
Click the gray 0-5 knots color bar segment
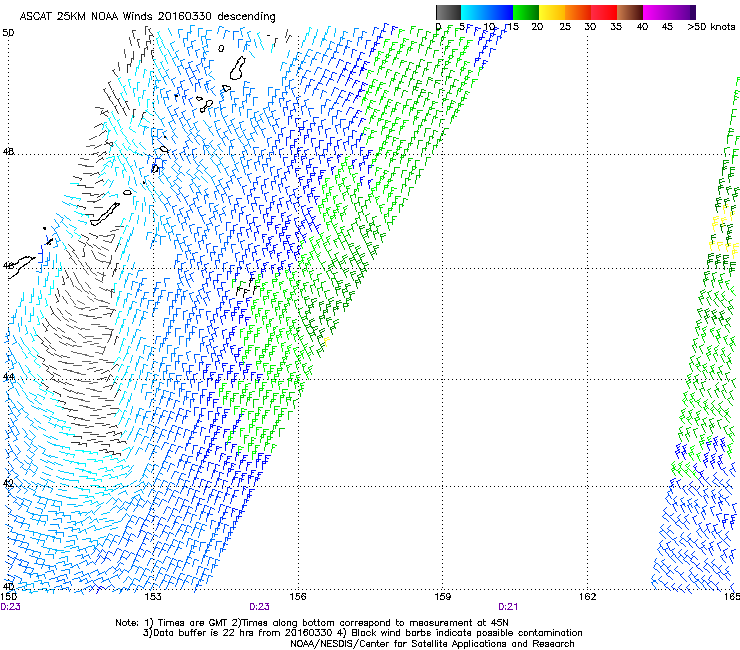point(448,12)
